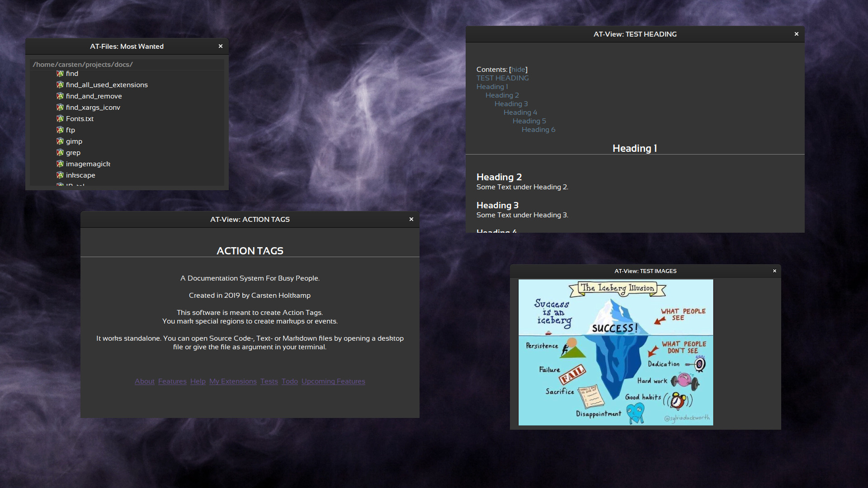868x488 pixels.
Task: Click the icon beside find_xargs_iconv
Action: (x=60, y=108)
